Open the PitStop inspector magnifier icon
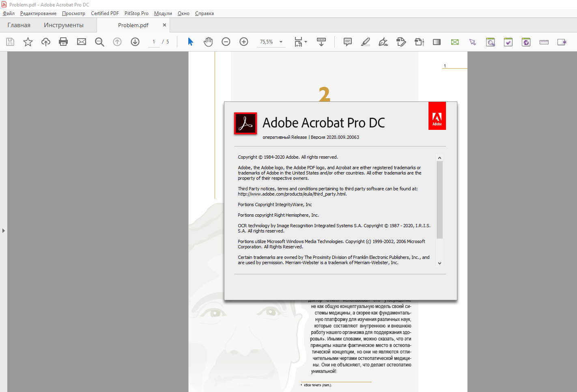577x392 pixels. tap(491, 42)
